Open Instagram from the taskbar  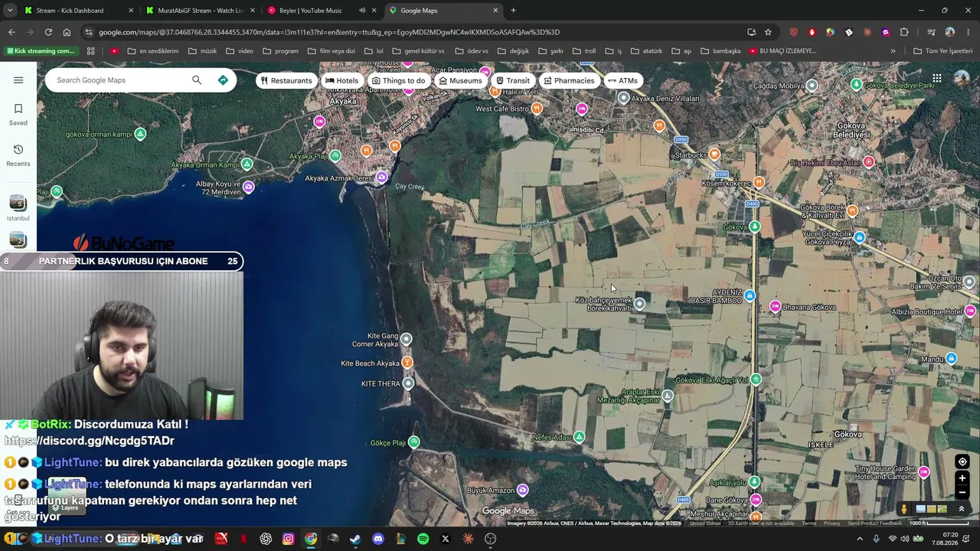288,539
